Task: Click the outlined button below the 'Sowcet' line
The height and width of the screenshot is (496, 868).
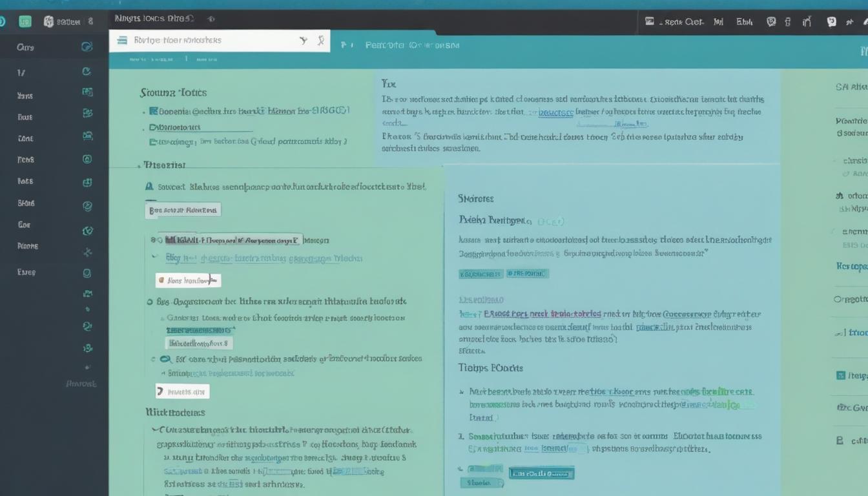Action: click(183, 210)
